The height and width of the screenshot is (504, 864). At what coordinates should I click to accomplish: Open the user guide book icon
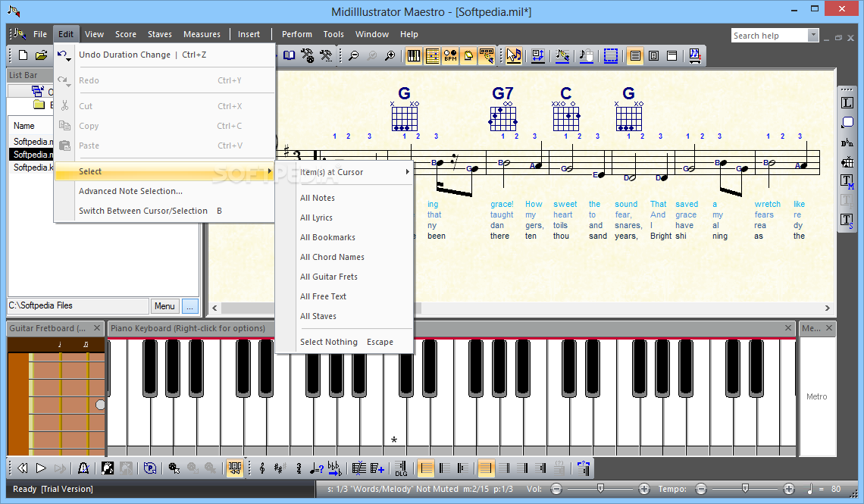pos(290,55)
